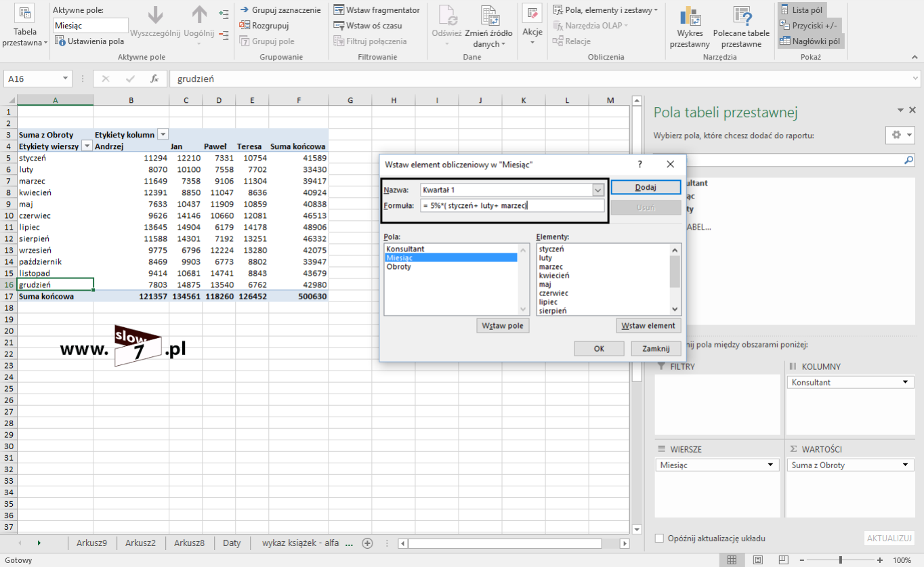Switch to Normal view icon
The width and height of the screenshot is (924, 567).
click(732, 560)
